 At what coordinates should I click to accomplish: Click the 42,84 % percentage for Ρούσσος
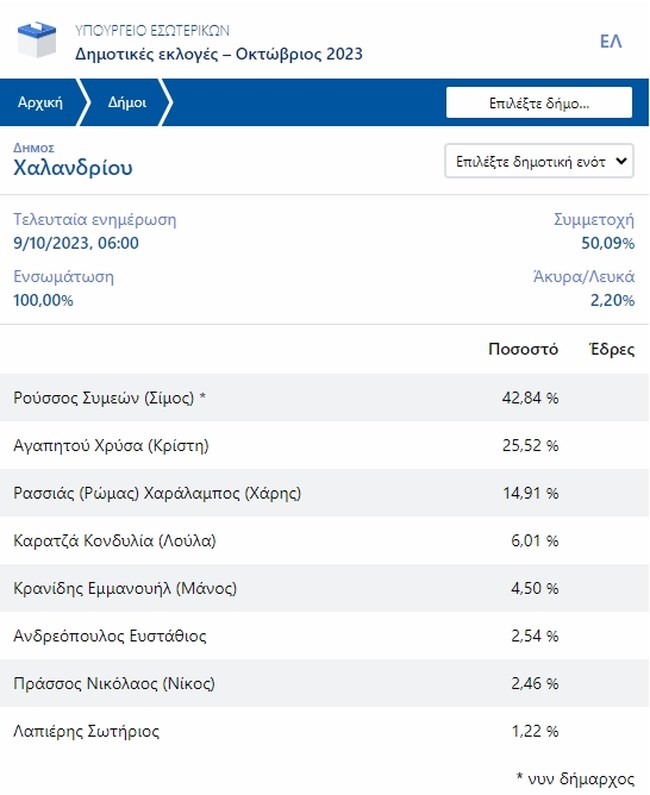[x=530, y=398]
